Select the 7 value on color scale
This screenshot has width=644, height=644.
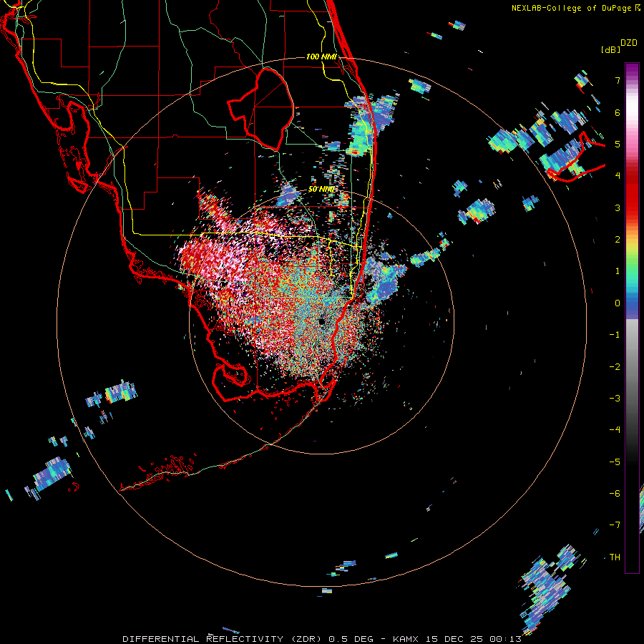click(x=618, y=80)
